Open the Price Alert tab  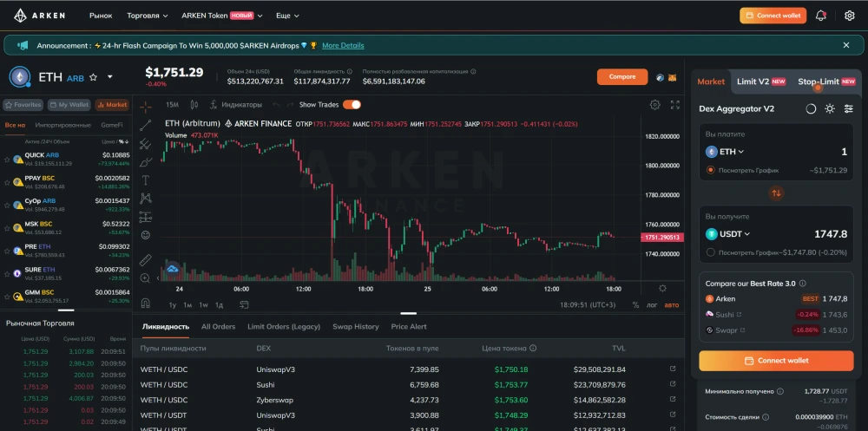point(409,326)
